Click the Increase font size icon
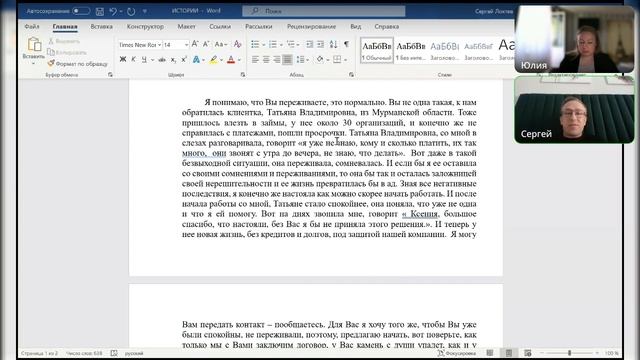Screen dimensions: 640x360 (x=195, y=44)
